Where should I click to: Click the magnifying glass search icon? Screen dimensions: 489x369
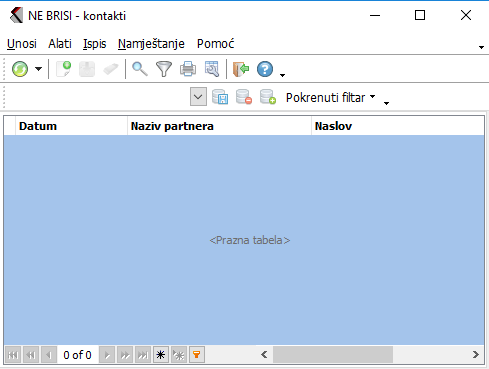point(140,69)
